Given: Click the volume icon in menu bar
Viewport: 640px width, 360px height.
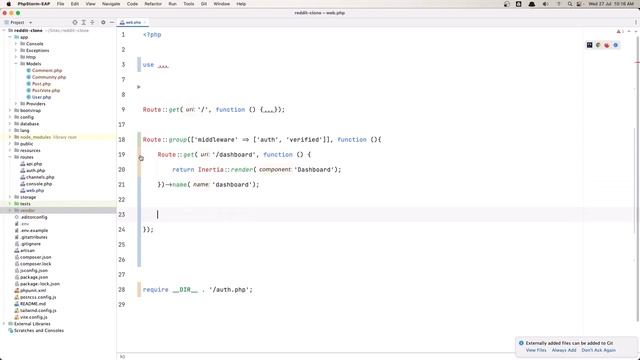Looking at the screenshot, I should coord(545,4).
